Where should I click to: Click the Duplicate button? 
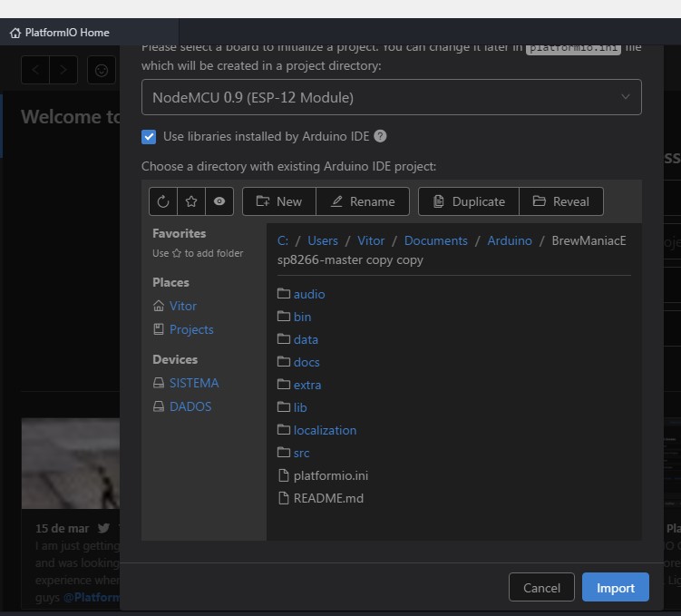pos(469,201)
